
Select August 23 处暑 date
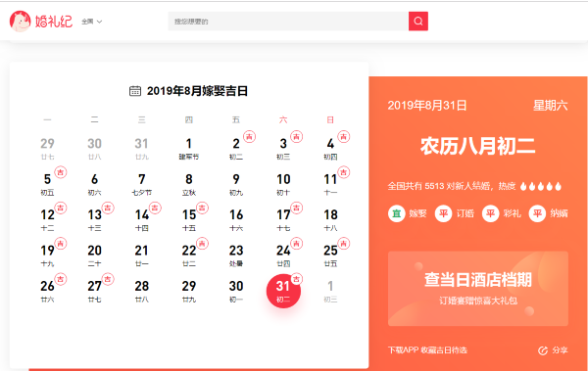click(236, 255)
